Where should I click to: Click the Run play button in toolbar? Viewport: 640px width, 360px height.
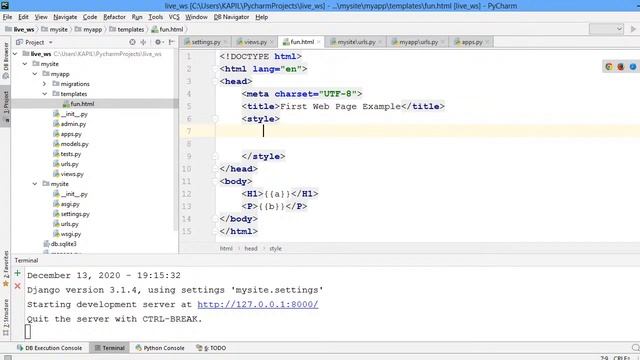[633, 29]
